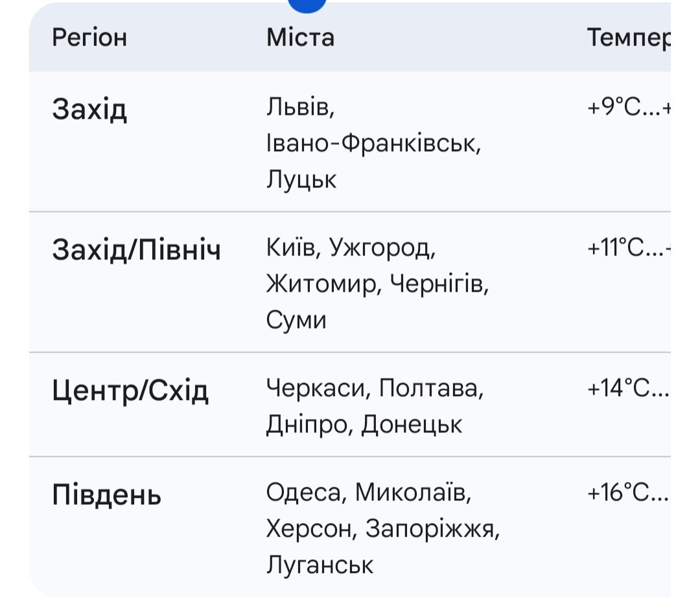Click the city name Луцьк

coord(301,179)
